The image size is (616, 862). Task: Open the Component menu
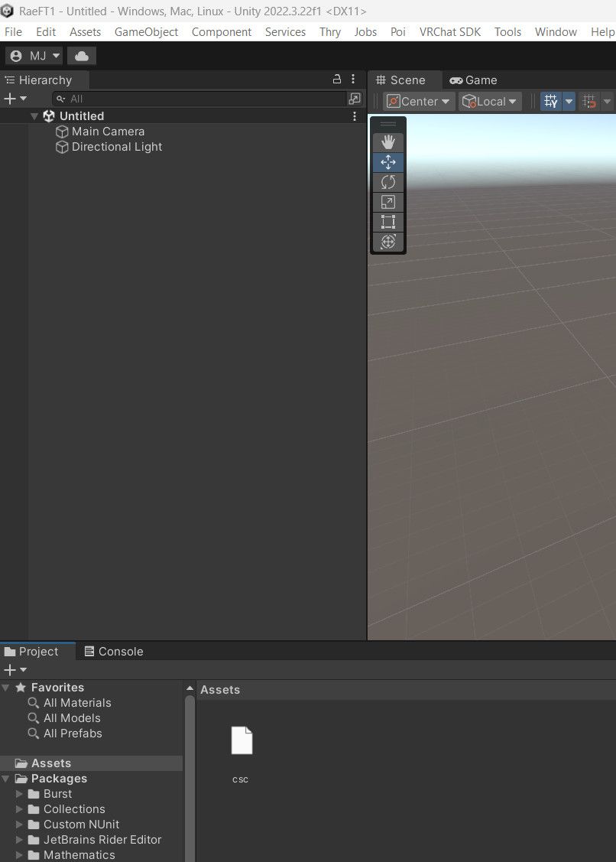coord(222,32)
